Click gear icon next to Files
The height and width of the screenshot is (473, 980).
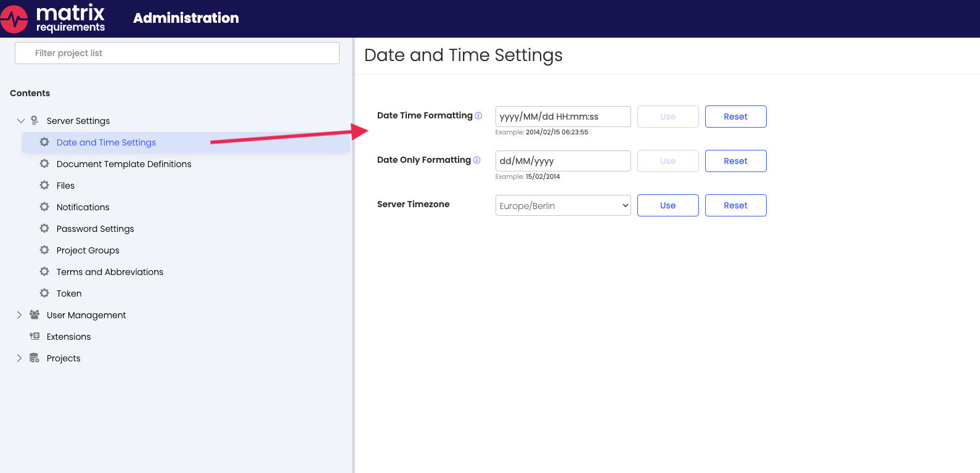[44, 185]
